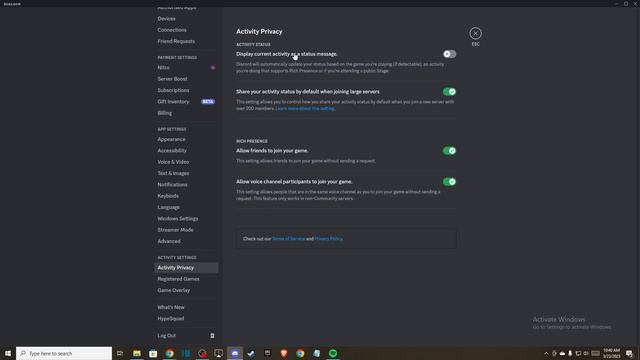This screenshot has width=640, height=360.
Task: Click the taskbar clock showing date and time
Action: [611, 353]
